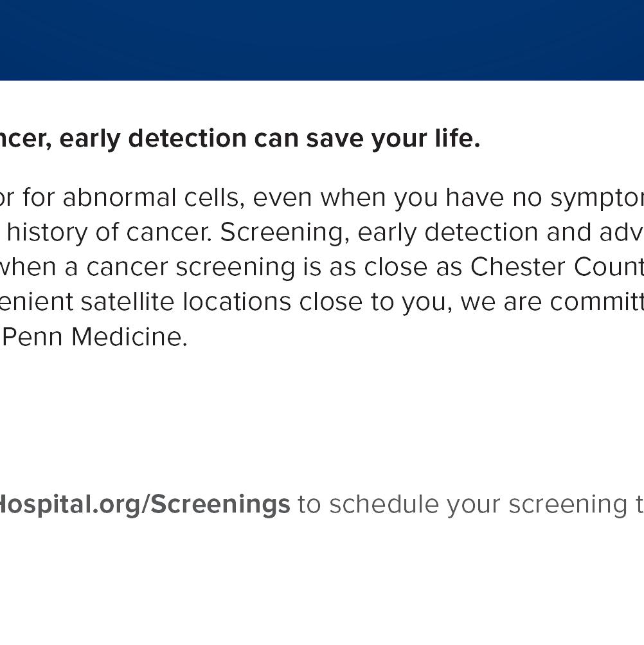This screenshot has height=645, width=644.
Task: Click the word "Screenings" in the bold URL
Action: (x=220, y=504)
